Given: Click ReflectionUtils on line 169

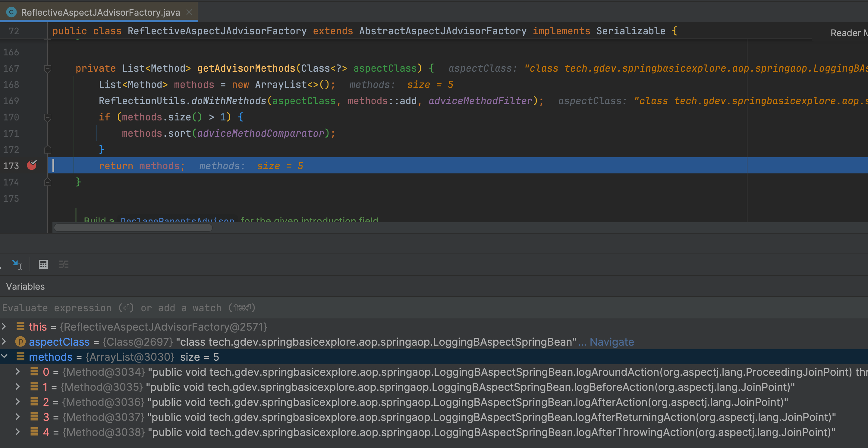Looking at the screenshot, I should tap(142, 101).
